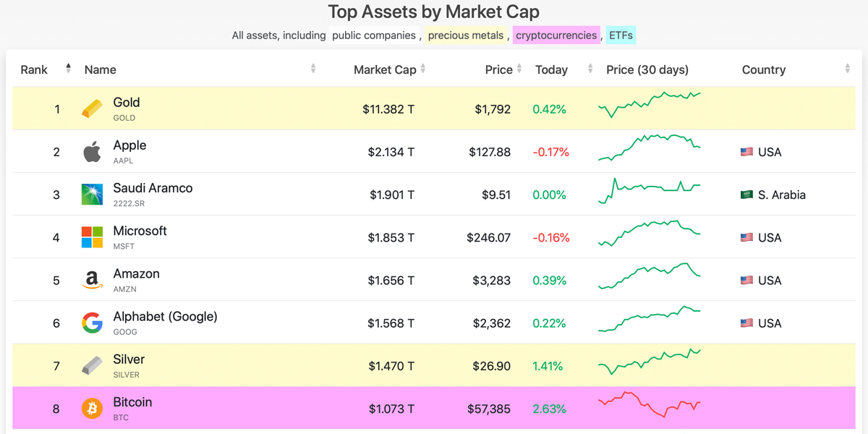
Task: Click the Saudi Arabia flag icon
Action: [x=746, y=195]
